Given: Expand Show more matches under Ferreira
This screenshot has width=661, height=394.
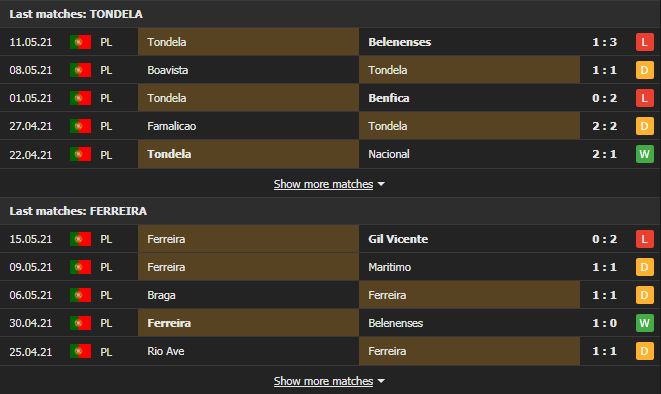Looking at the screenshot, I should click(323, 381).
